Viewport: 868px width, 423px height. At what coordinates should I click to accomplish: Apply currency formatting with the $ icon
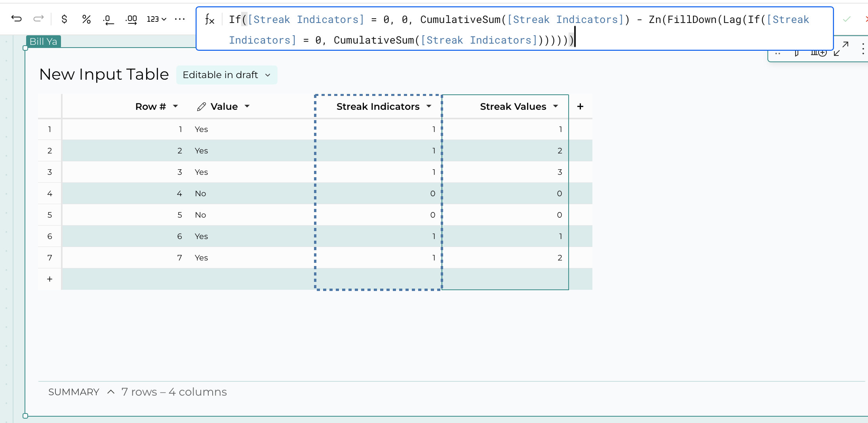point(64,19)
